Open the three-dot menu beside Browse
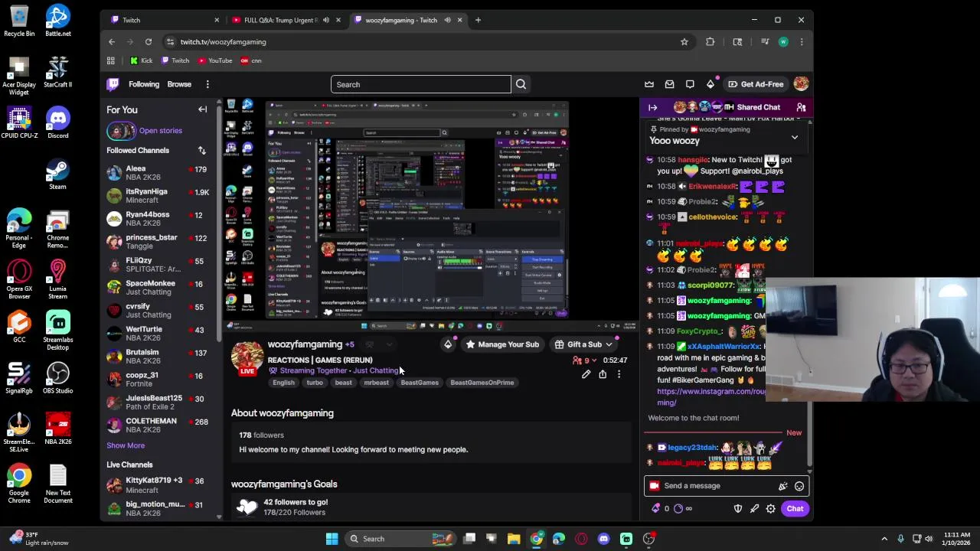 tap(207, 84)
